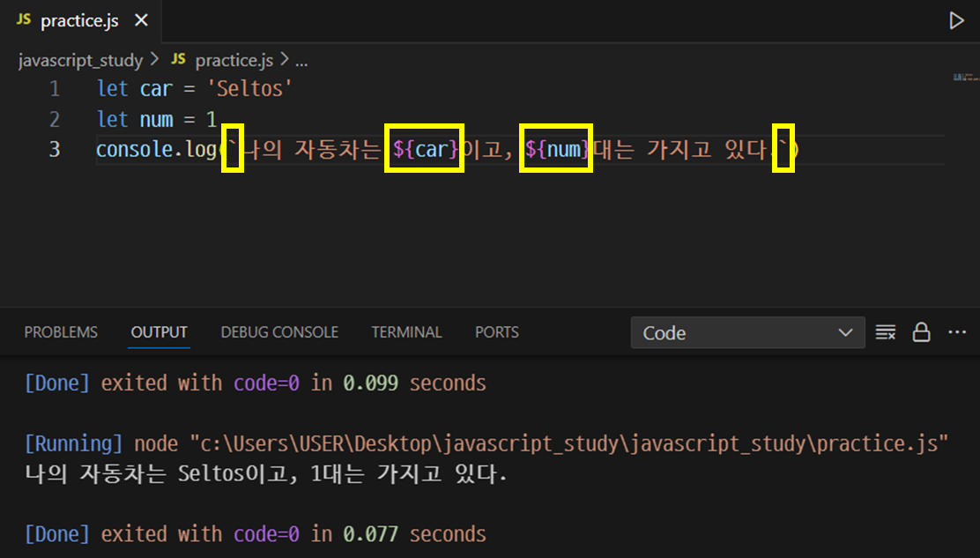Click the '0.099 seconds' done message
The width and height of the screenshot is (980, 558).
point(255,383)
